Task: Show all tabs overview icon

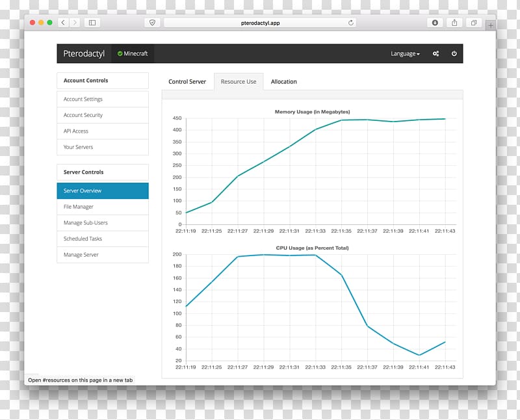Action: 474,23
